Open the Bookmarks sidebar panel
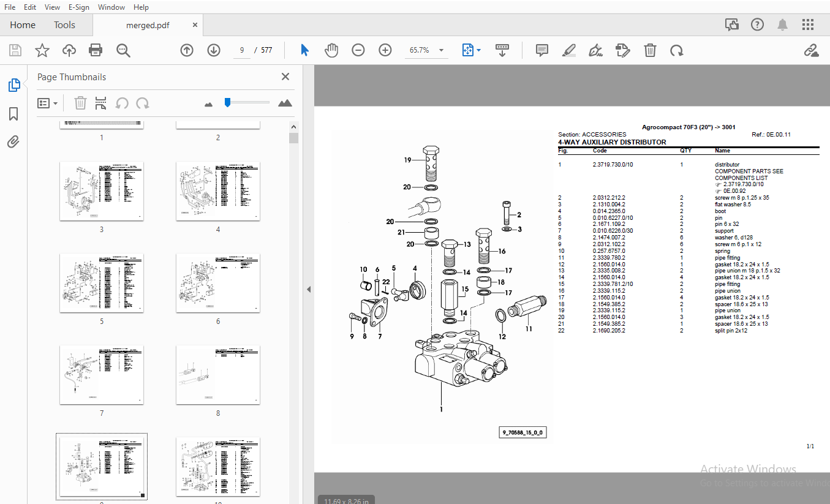The width and height of the screenshot is (830, 504). pos(13,114)
